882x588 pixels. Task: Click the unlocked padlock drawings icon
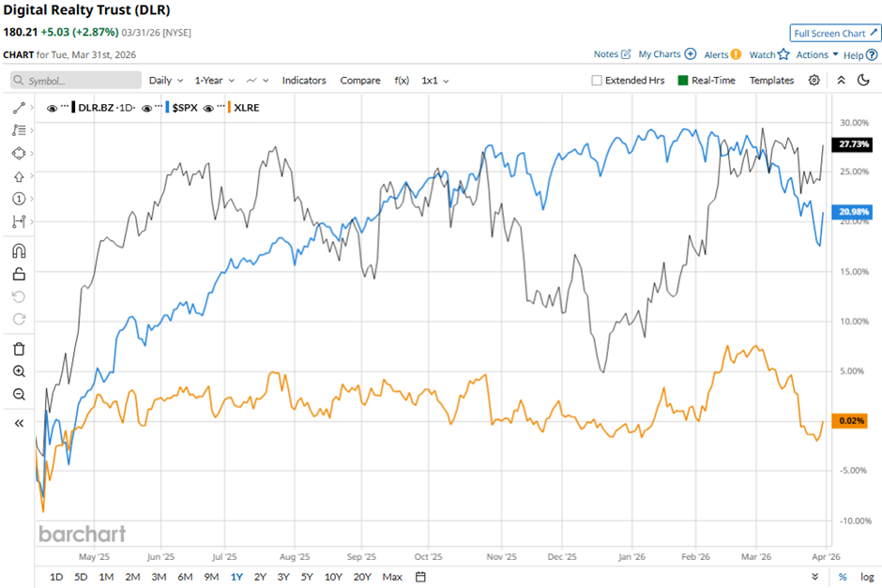19,274
